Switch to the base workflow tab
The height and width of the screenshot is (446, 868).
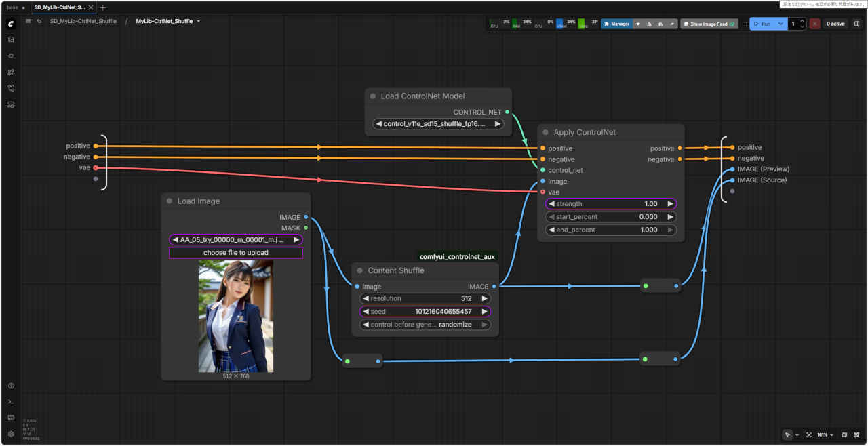[x=12, y=7]
